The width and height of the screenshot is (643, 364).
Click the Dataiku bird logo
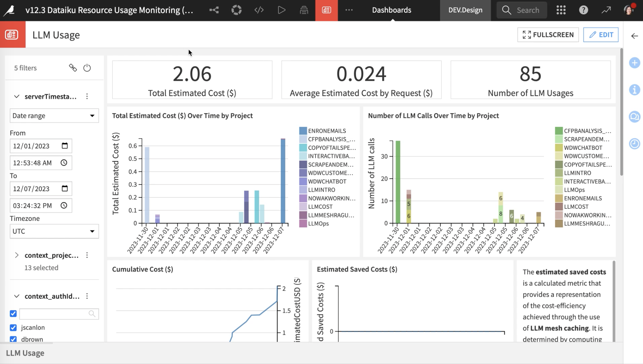9,10
